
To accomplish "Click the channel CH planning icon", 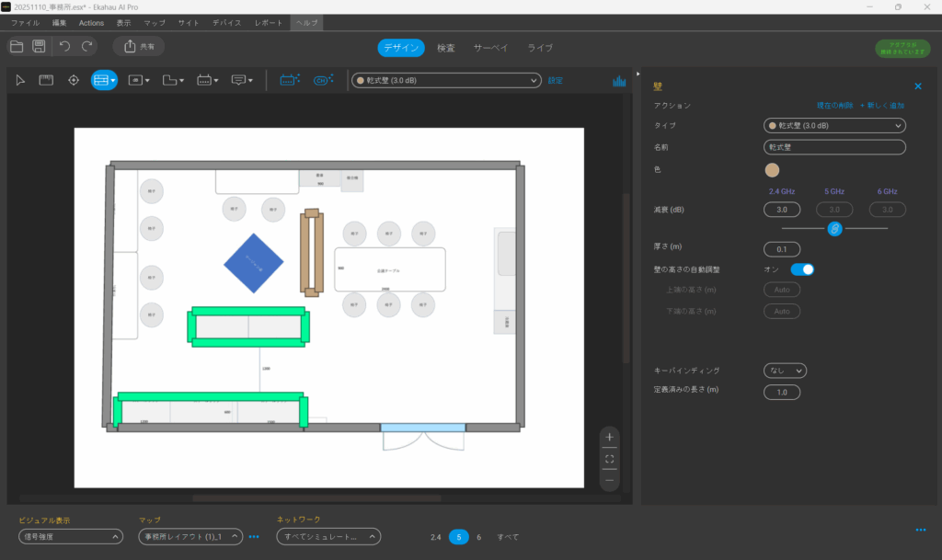I will [x=322, y=81].
